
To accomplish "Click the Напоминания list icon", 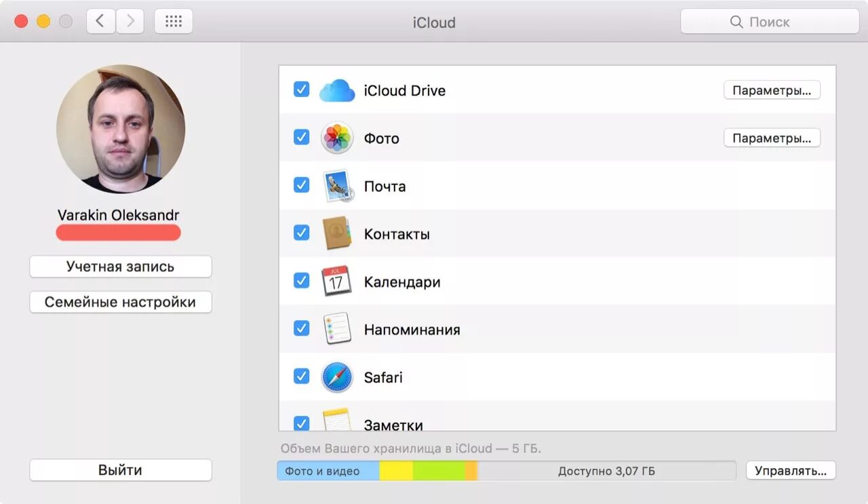I will click(x=337, y=329).
